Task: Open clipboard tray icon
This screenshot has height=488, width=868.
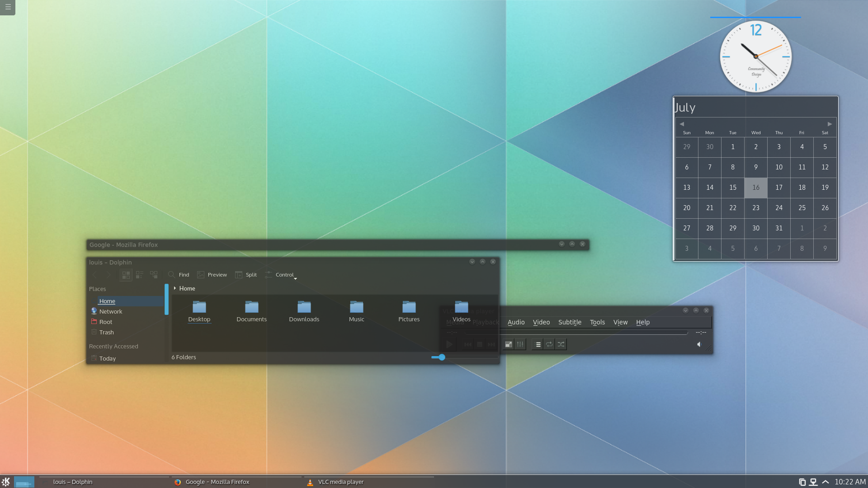Action: 802,482
